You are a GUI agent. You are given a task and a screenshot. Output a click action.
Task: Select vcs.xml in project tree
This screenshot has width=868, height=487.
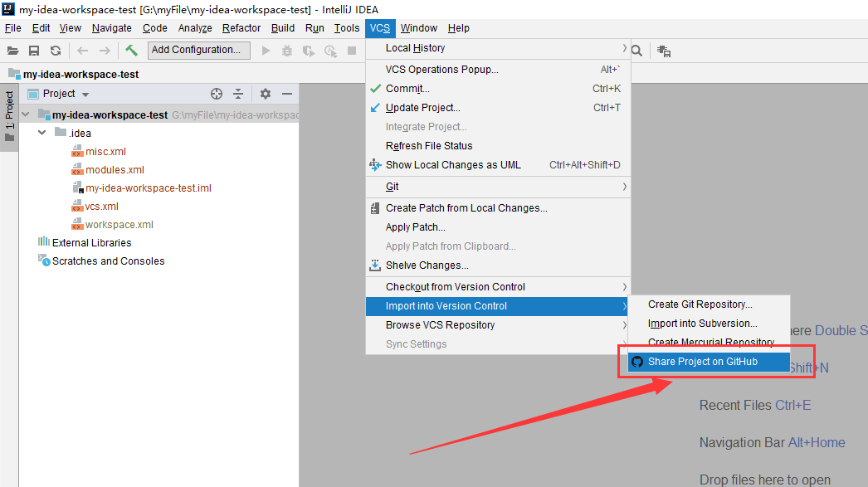click(101, 206)
